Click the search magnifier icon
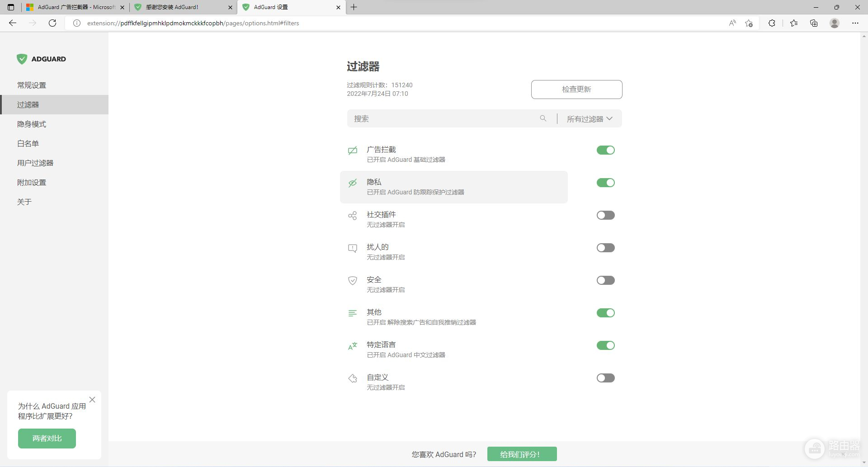This screenshot has height=467, width=868. point(543,118)
